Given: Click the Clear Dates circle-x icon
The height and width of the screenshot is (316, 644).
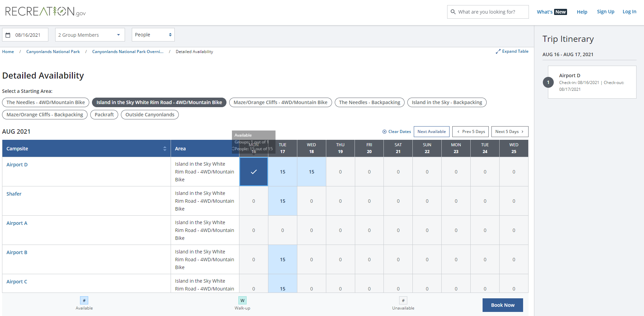Looking at the screenshot, I should point(384,132).
